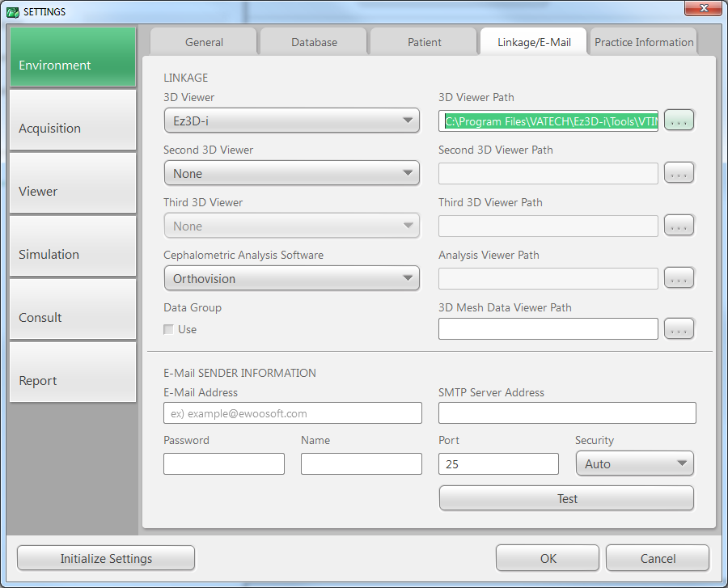Click the E-Mail Address input field
This screenshot has height=588, width=728.
pos(292,413)
